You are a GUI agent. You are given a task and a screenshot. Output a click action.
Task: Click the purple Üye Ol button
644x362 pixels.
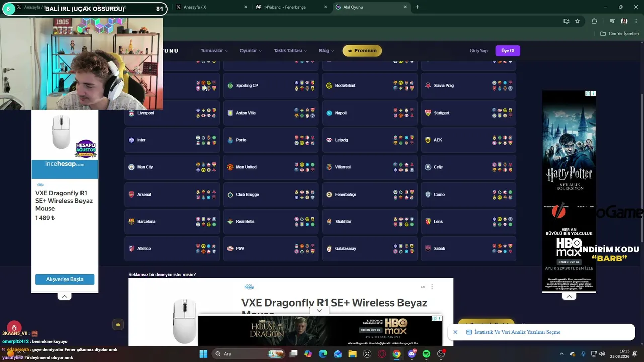pos(508,51)
